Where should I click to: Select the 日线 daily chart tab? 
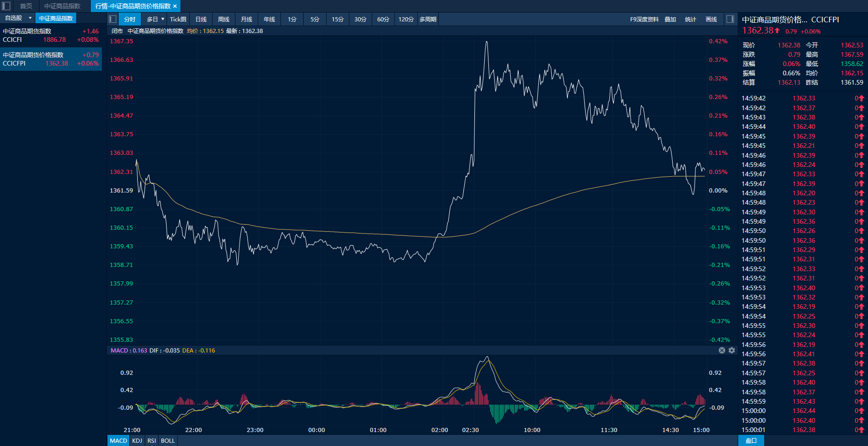click(x=201, y=19)
